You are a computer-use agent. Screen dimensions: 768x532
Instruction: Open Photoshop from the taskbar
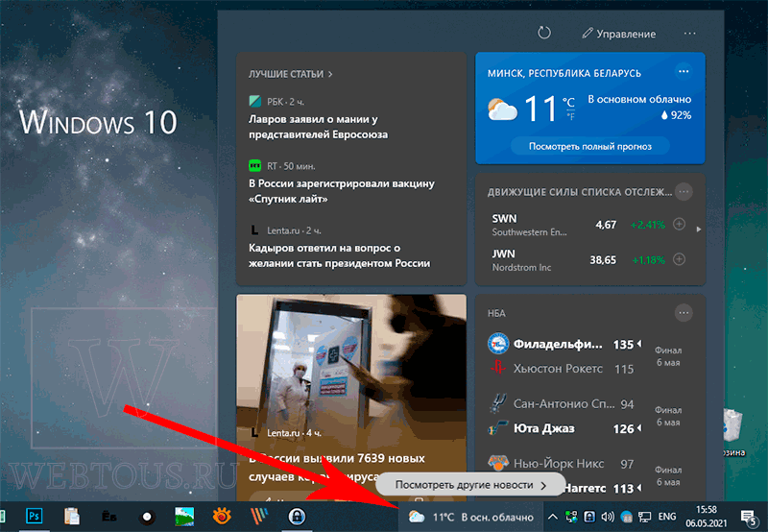[34, 516]
